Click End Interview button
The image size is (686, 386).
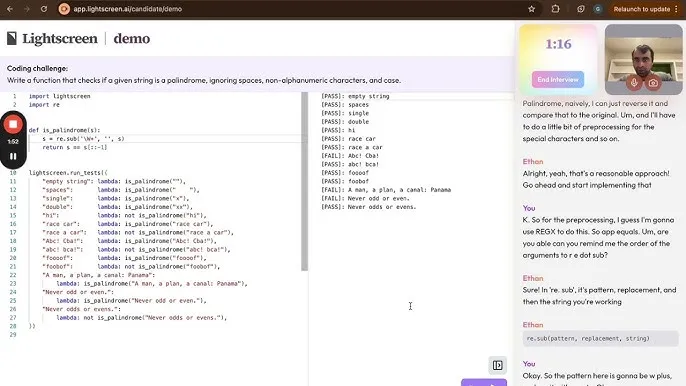(558, 80)
